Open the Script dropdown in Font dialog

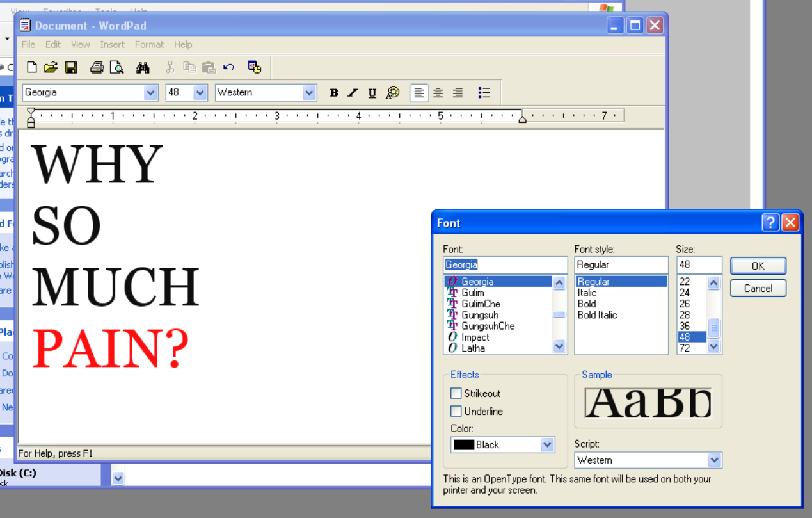click(715, 460)
